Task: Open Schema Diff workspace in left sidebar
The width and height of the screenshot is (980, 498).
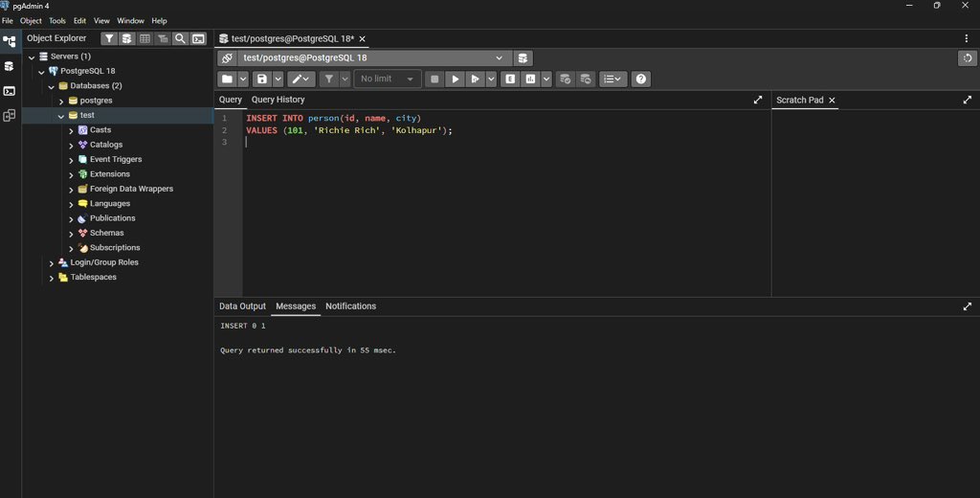Action: click(x=10, y=116)
